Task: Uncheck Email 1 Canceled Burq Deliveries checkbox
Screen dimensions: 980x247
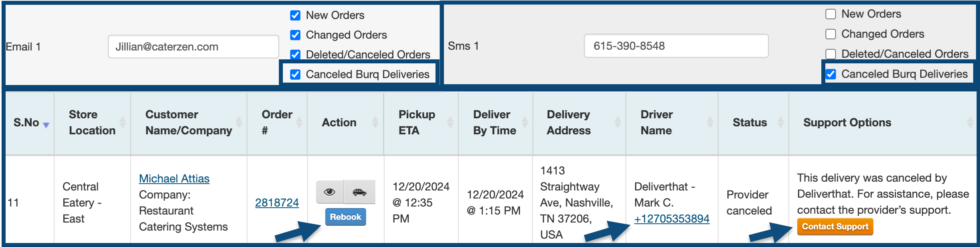Action: (295, 74)
